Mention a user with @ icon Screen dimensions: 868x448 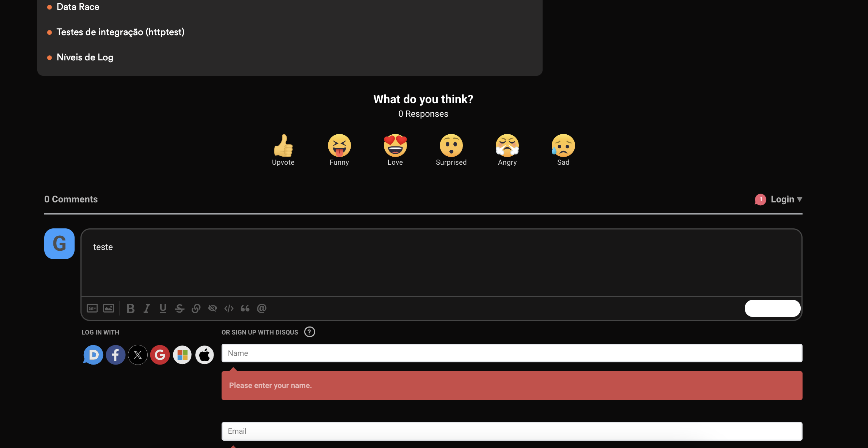click(x=262, y=308)
